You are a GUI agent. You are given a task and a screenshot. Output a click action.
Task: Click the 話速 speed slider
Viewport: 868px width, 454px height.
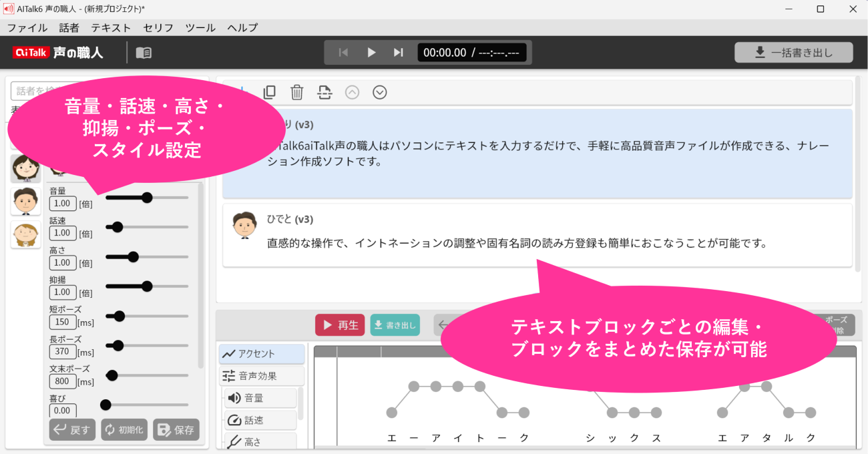pos(147,227)
